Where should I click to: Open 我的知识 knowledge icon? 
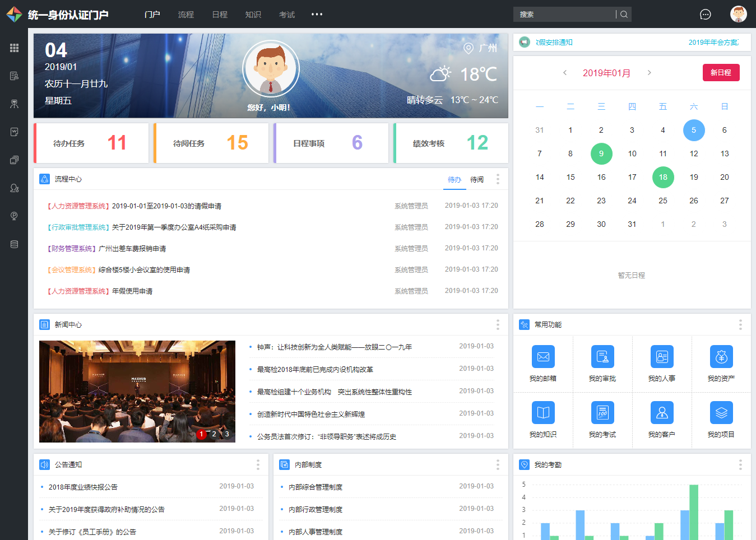click(543, 413)
